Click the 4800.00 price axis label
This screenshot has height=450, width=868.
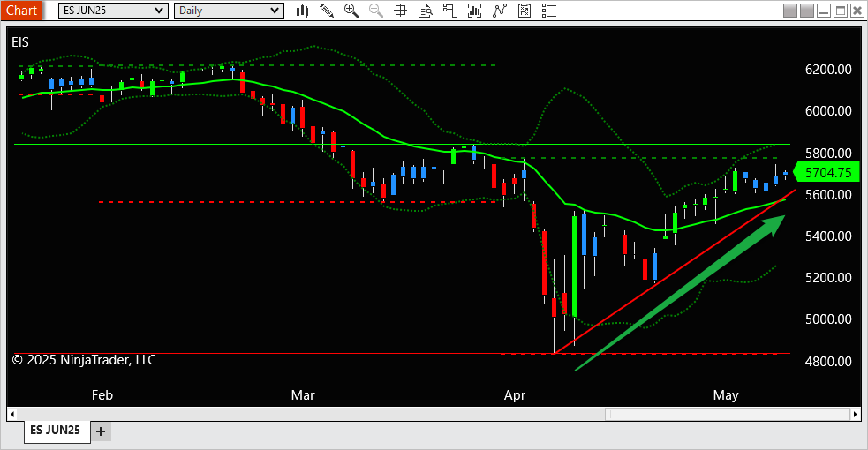click(x=828, y=362)
